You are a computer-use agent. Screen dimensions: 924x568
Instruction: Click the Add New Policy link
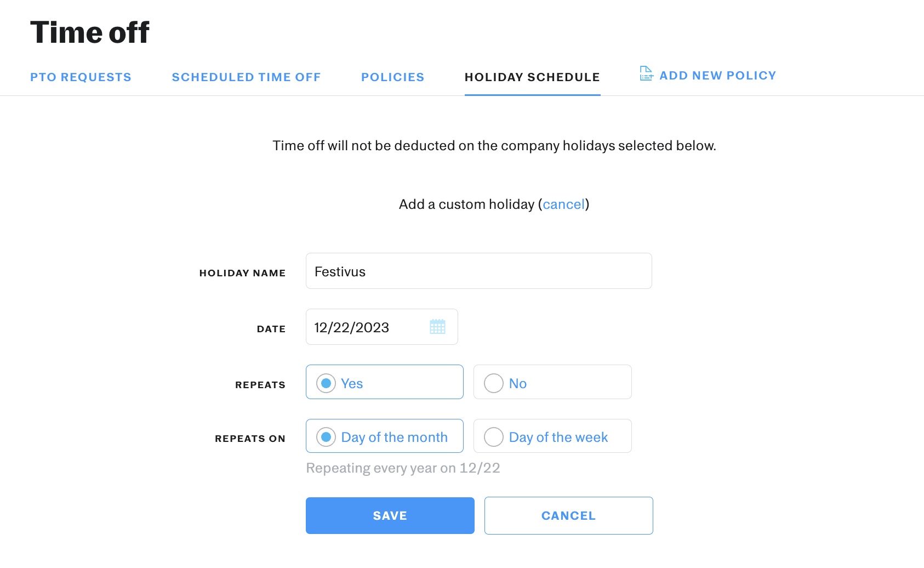coord(717,76)
